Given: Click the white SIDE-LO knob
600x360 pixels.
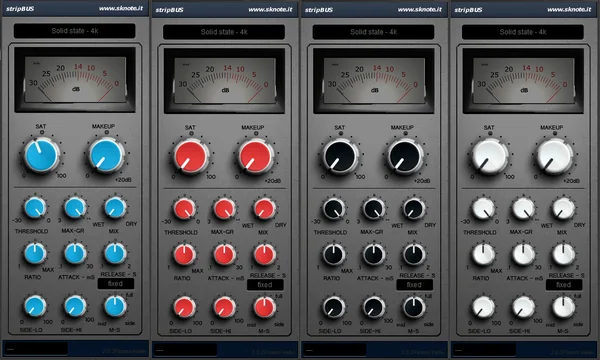Looking at the screenshot, I should coord(483,307).
